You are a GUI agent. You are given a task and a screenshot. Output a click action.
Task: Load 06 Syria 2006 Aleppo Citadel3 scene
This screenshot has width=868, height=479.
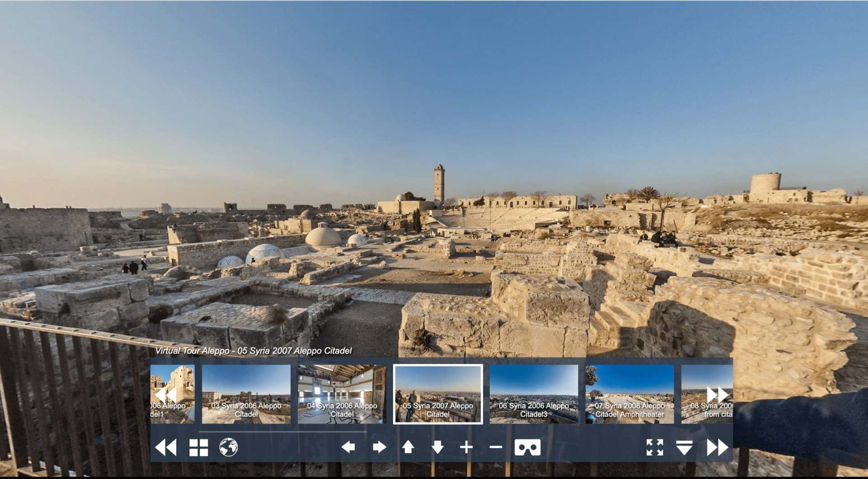click(x=534, y=394)
